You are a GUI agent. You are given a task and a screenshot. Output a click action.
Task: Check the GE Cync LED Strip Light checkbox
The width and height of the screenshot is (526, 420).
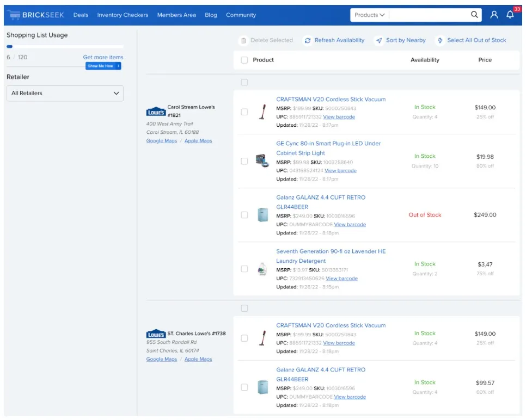coord(244,161)
